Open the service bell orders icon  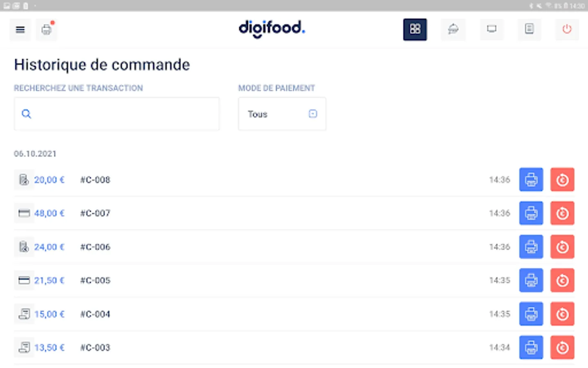(x=453, y=29)
